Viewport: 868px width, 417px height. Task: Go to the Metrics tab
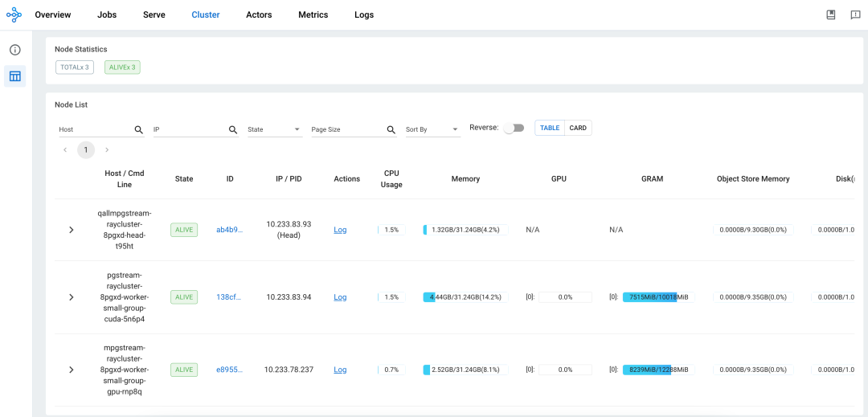click(x=313, y=15)
